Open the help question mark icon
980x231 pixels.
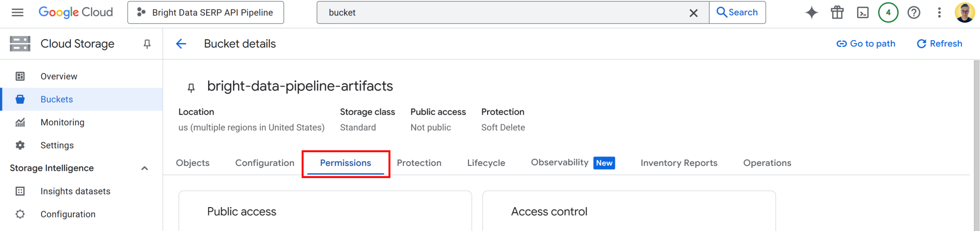click(914, 12)
